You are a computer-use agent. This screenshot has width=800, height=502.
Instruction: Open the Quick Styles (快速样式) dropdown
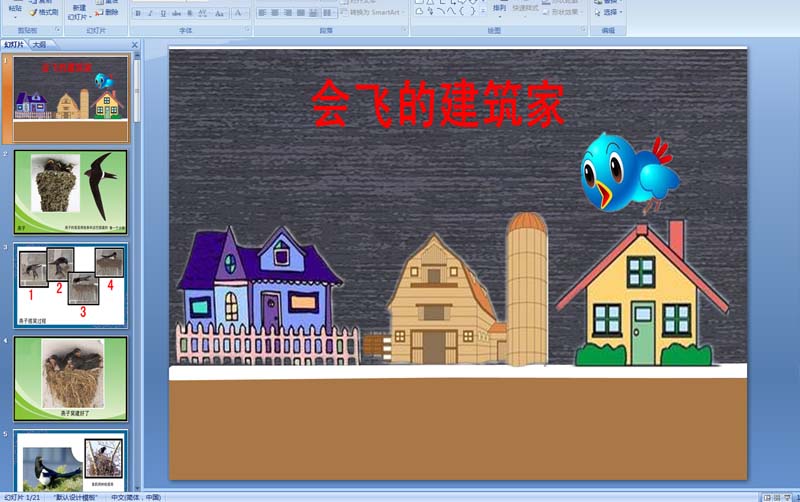click(526, 10)
